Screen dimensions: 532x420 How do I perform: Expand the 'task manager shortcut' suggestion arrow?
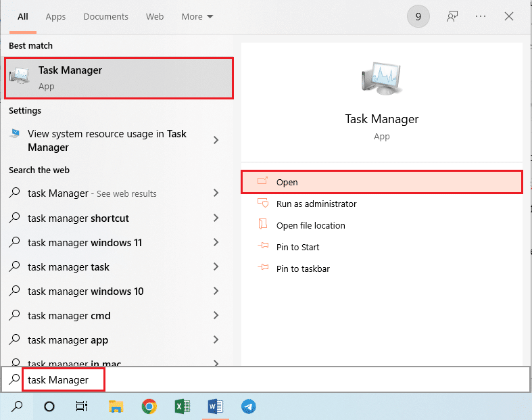pos(216,218)
